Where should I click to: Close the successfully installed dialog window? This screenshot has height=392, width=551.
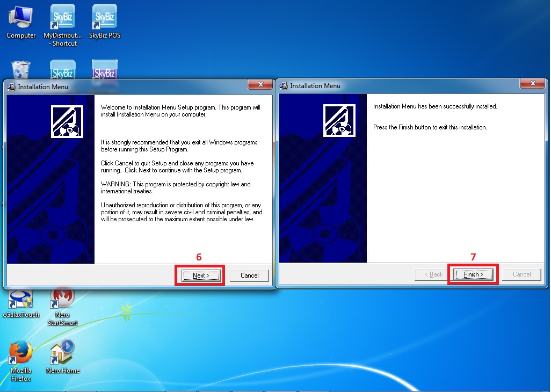tap(533, 84)
